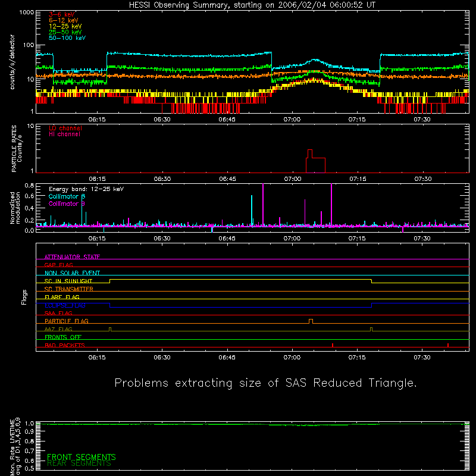476x476 pixels.
Task: Click the Mon. Rate LIVETIME axis label
Action: pos(15,447)
